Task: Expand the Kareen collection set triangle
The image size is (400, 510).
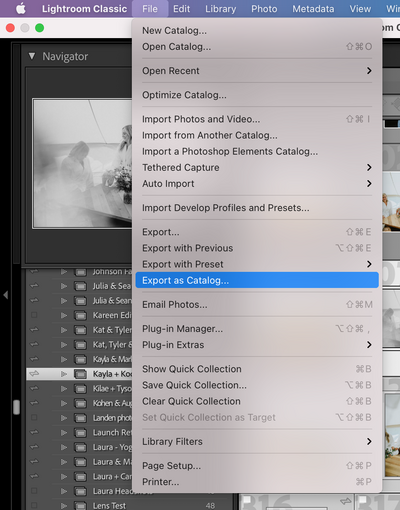Action: click(x=64, y=315)
